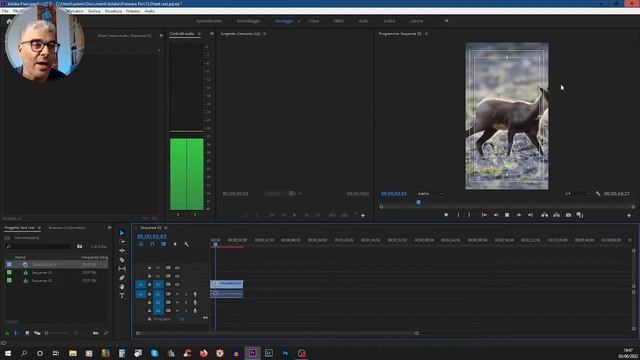Select the Ripple Edit tool
640x360 pixels.
pyautogui.click(x=122, y=251)
